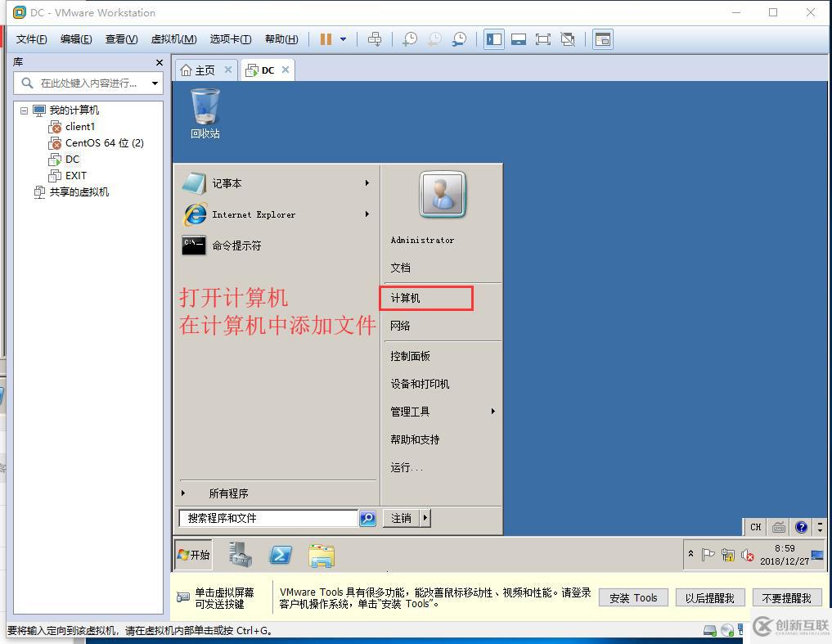Open the 虚拟机(M) menu

[173, 39]
